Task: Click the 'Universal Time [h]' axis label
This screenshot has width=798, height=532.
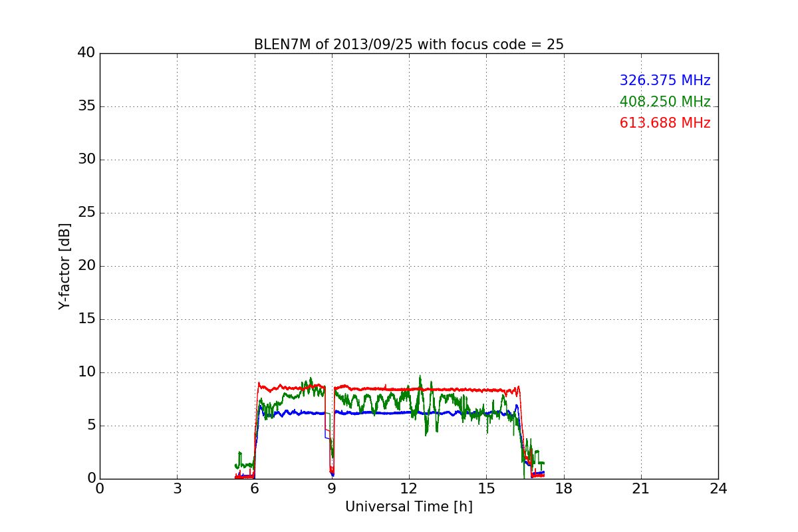Action: click(x=408, y=507)
